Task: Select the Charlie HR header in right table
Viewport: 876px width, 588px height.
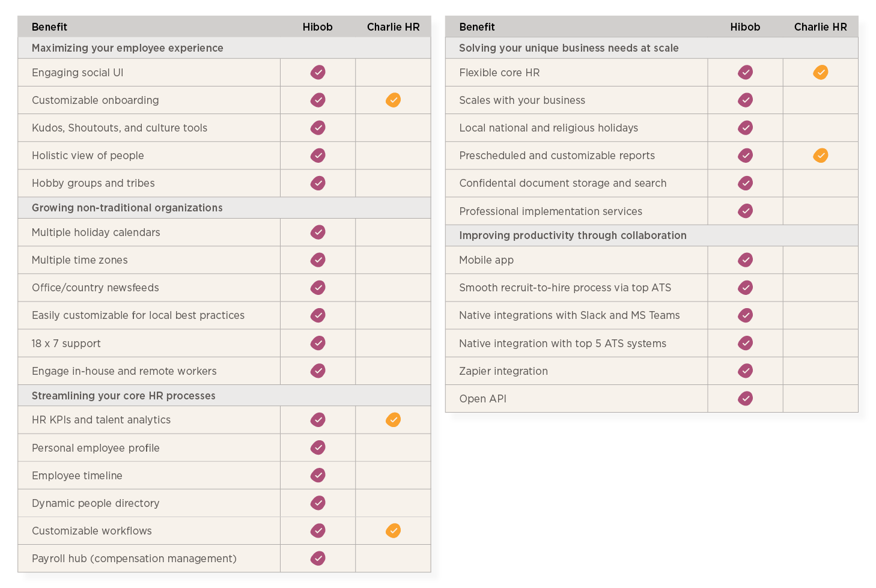Action: [820, 27]
